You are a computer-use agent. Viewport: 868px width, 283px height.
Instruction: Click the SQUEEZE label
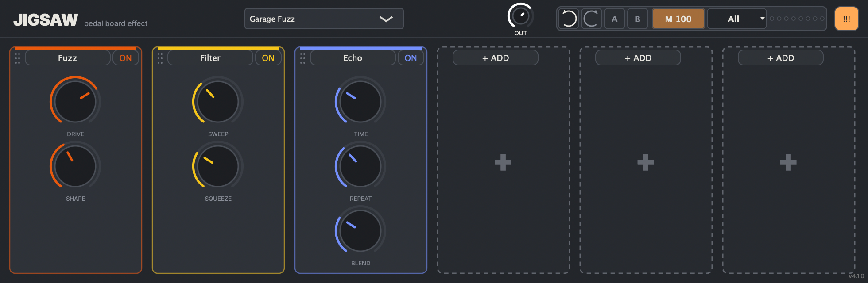(218, 199)
